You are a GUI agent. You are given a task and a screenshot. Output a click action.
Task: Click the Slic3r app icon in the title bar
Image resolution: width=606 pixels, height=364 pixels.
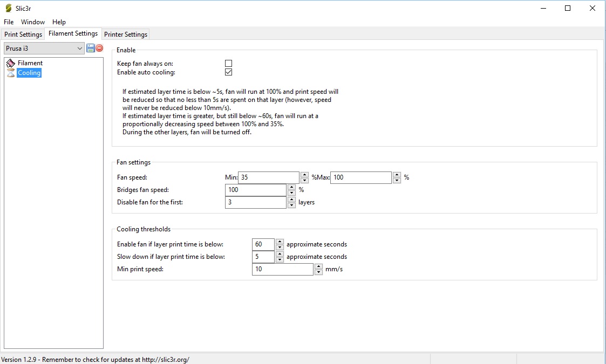(8, 8)
